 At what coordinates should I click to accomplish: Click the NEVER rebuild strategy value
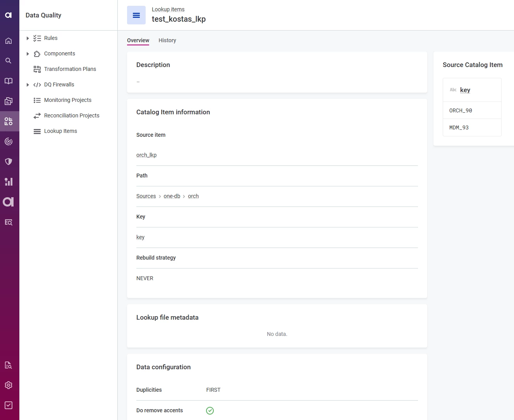(x=145, y=278)
